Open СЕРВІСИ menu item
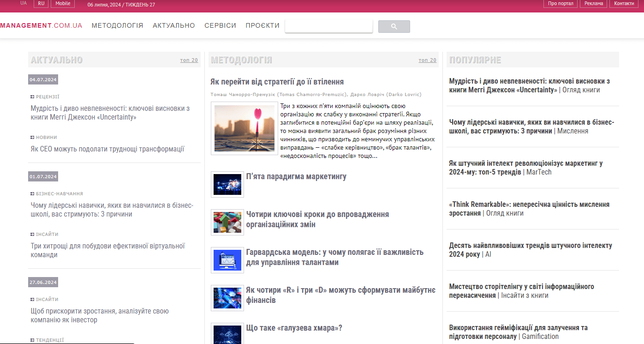The height and width of the screenshot is (344, 644). pos(221,25)
